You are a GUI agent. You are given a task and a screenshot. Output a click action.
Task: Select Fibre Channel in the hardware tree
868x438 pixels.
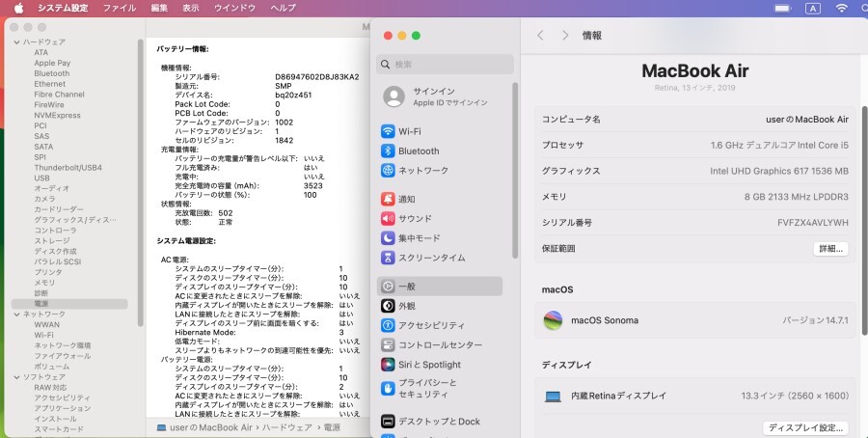[x=59, y=95]
